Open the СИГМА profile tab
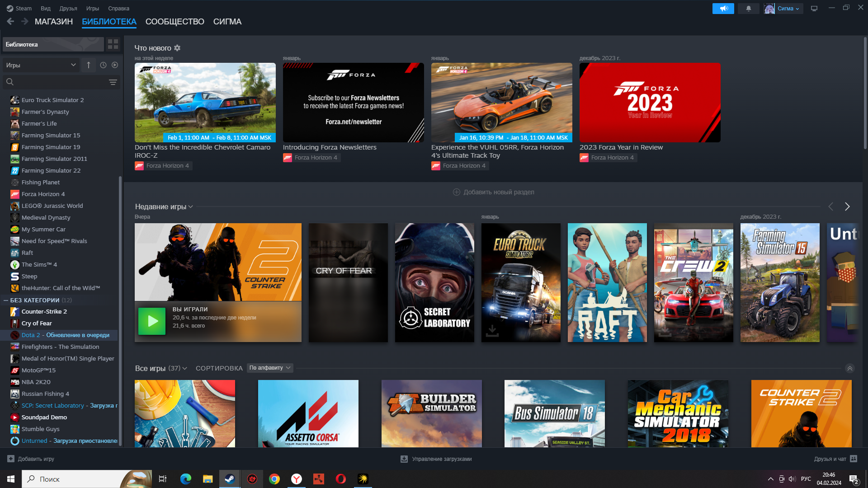This screenshot has width=868, height=488. pyautogui.click(x=227, y=22)
